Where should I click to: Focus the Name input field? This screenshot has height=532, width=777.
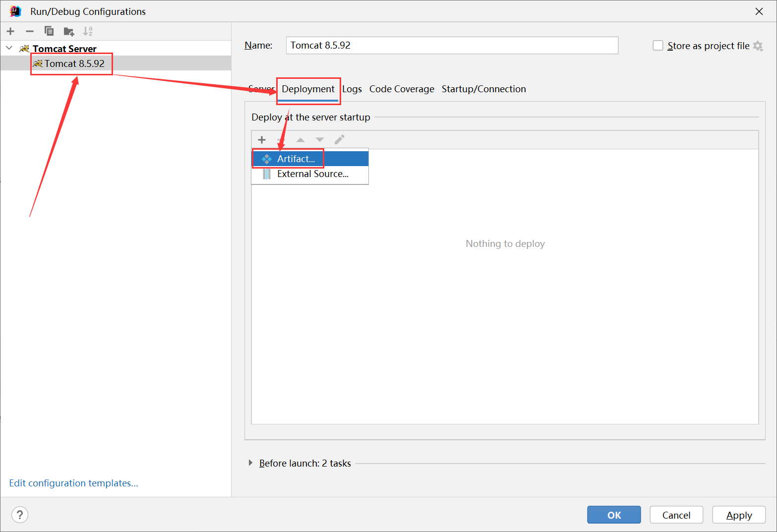click(x=452, y=45)
